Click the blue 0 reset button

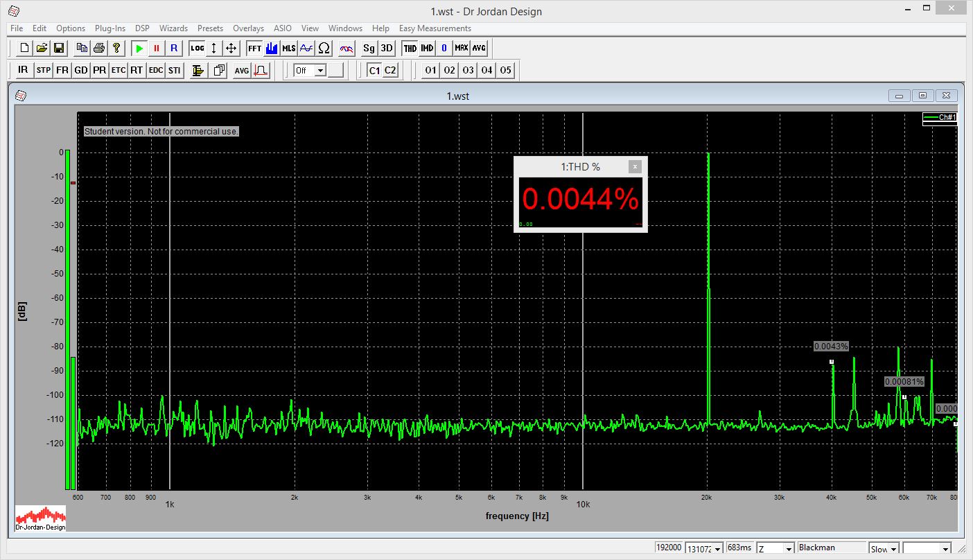[444, 49]
